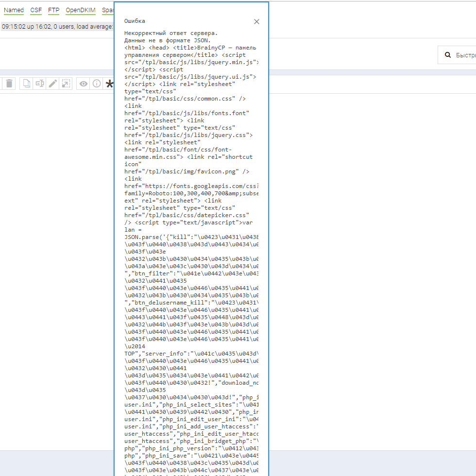Viewport: 476px width, 476px height.
Task: Click the 'Некорректный ответ сервера' message text
Action: point(171,33)
